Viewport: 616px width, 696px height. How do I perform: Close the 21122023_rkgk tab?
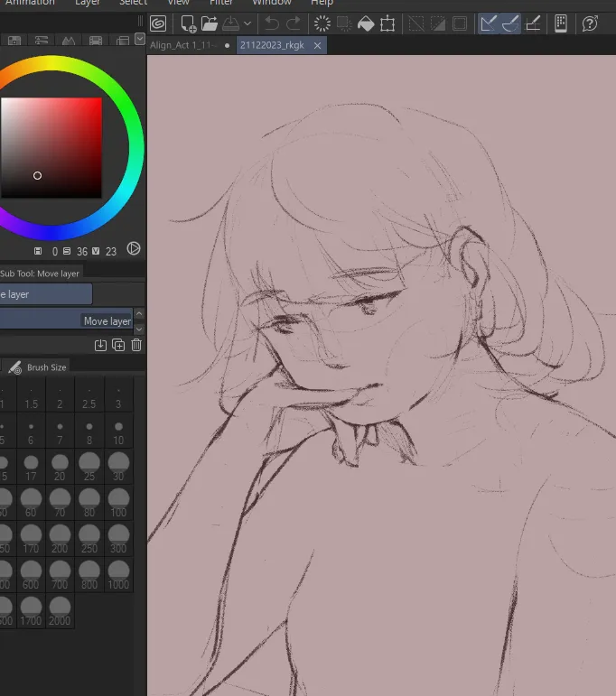point(317,45)
